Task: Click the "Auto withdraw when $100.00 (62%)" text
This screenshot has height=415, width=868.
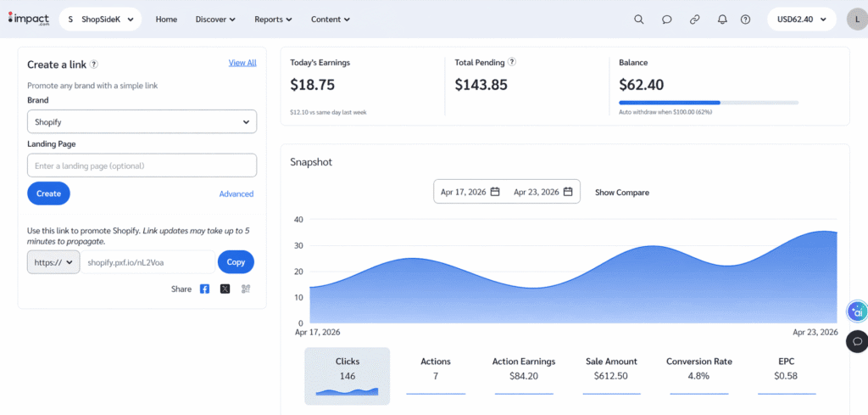Action: coord(665,112)
